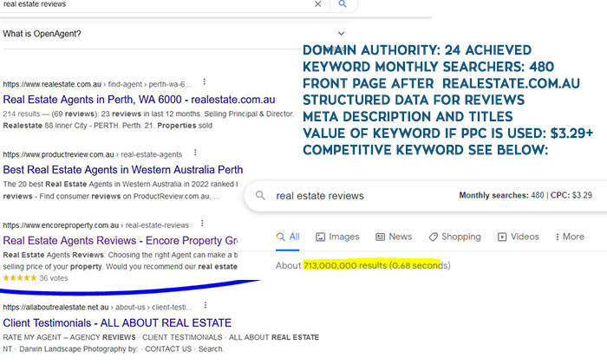607x364 pixels.
Task: Click the realestate.com.au breadcrumb URL
Action: [97, 84]
